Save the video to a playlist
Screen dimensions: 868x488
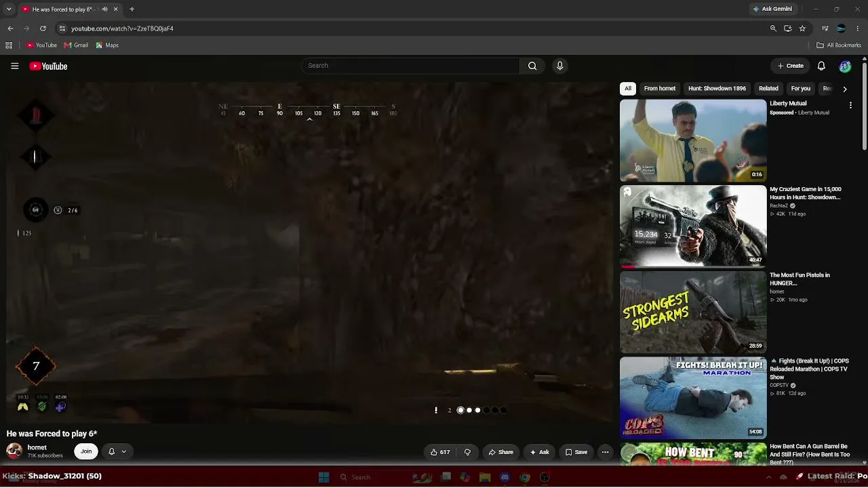tap(576, 452)
